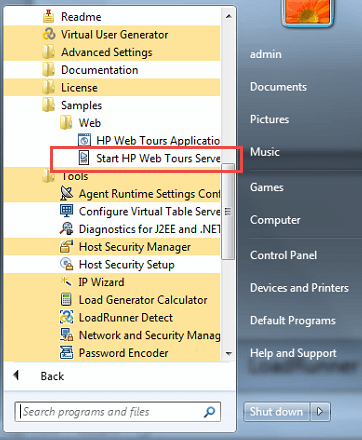Click the Shut down button

(x=276, y=412)
